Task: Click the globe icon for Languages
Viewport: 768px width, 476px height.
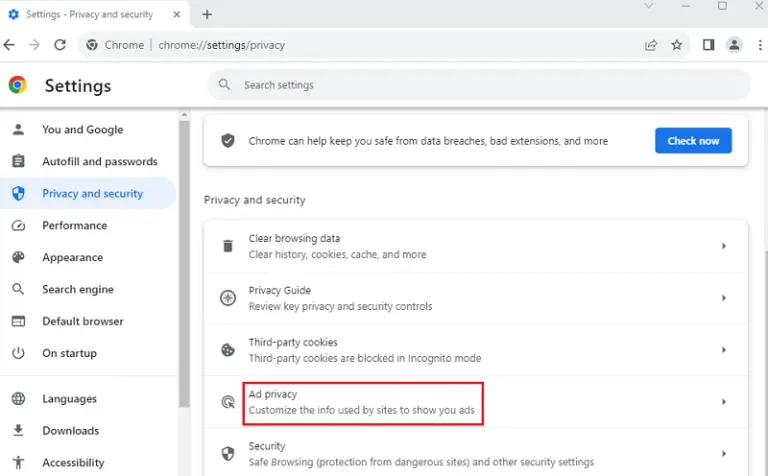Action: [18, 399]
